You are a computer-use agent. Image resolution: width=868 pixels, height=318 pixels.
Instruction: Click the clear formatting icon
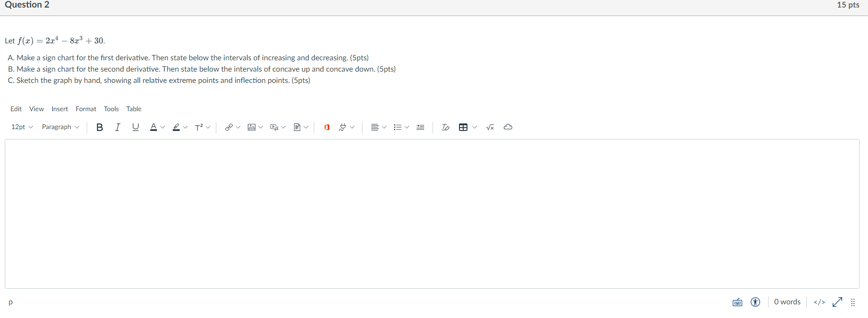[x=445, y=127]
